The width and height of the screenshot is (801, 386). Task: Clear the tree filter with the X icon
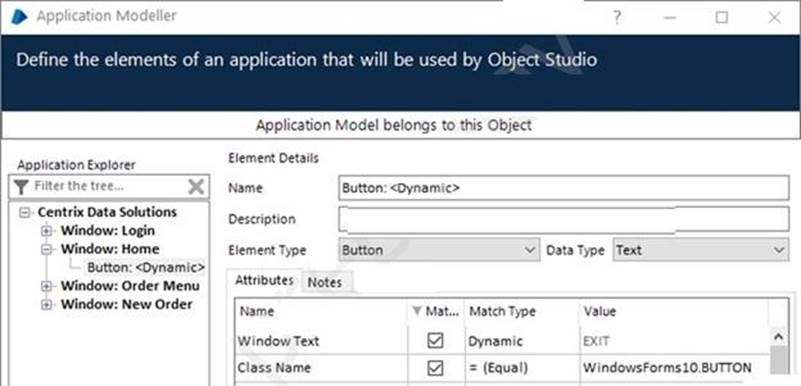pos(196,187)
